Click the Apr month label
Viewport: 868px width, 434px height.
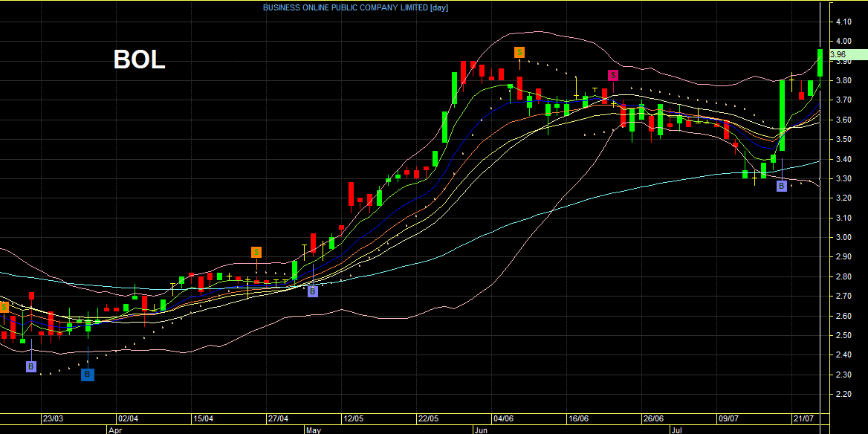(x=114, y=430)
